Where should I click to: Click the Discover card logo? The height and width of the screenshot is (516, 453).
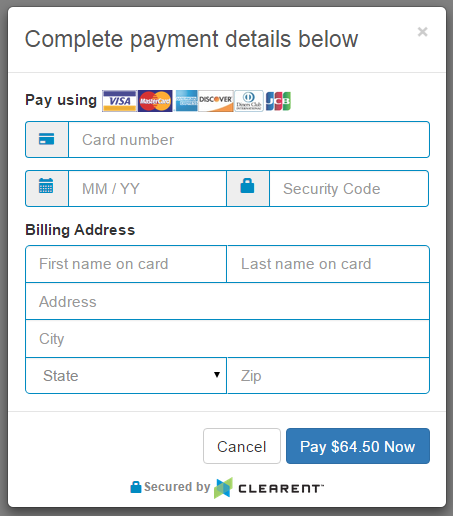point(216,101)
